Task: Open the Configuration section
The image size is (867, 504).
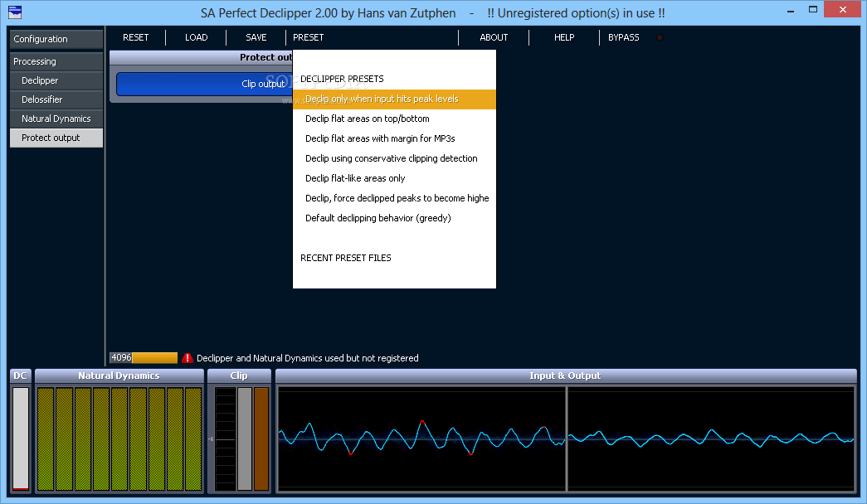Action: coord(56,39)
